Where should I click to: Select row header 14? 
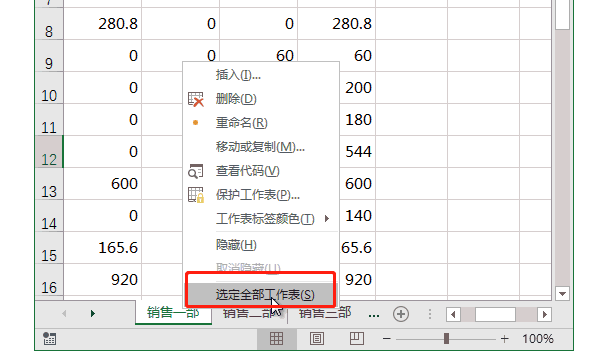click(x=49, y=216)
